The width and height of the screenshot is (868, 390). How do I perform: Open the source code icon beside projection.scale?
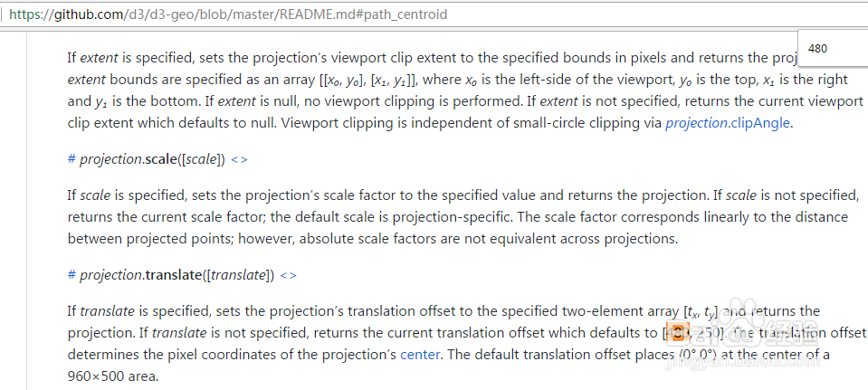tap(239, 160)
